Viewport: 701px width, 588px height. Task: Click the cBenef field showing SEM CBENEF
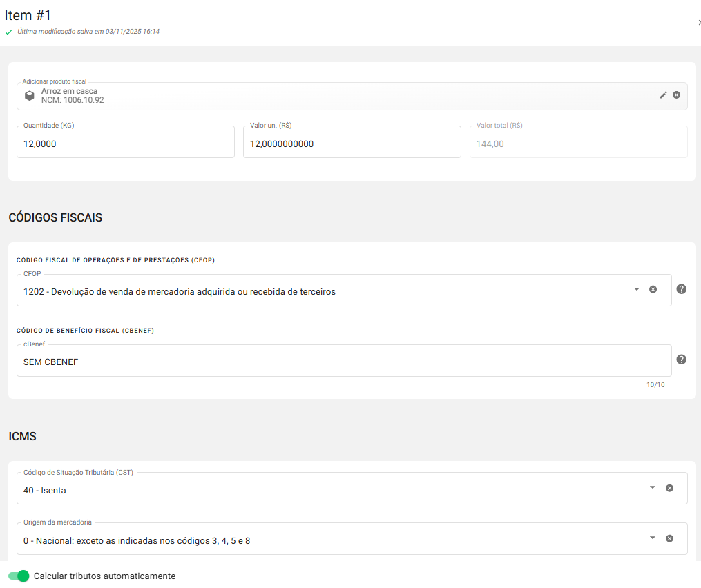click(343, 362)
